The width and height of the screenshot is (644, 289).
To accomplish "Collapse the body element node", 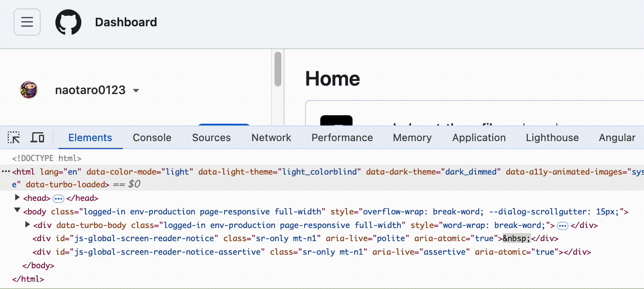I will (17, 211).
